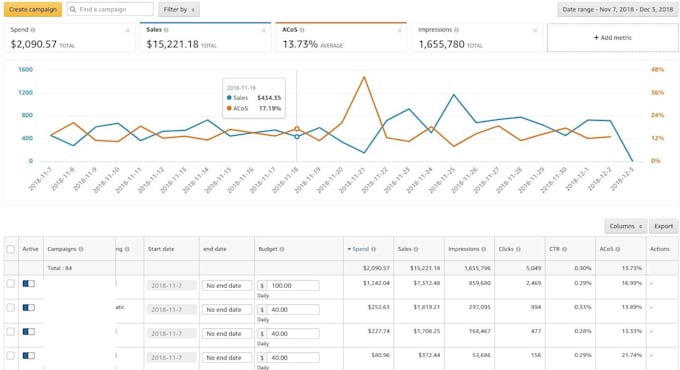
Task: Click the Actions column header
Action: [x=660, y=249]
